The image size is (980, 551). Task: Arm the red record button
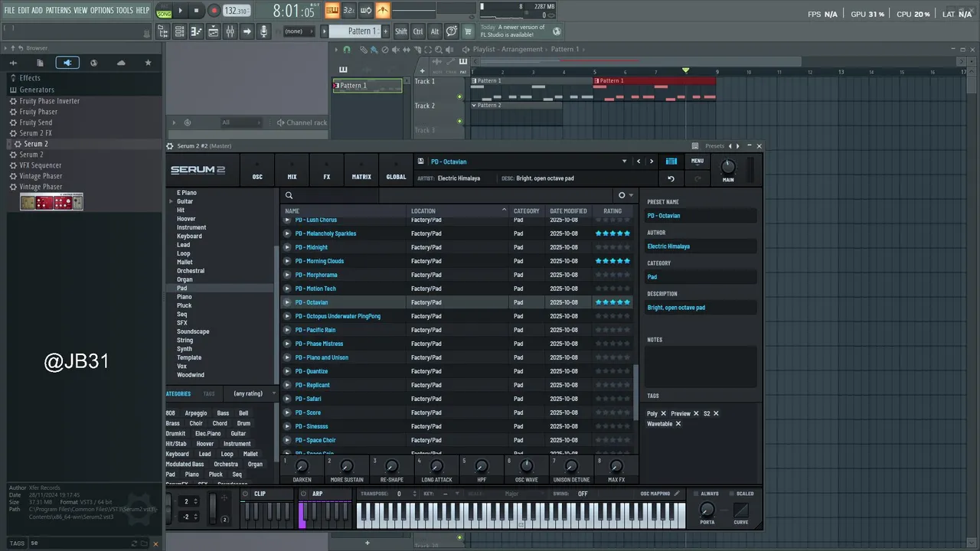[x=214, y=11]
